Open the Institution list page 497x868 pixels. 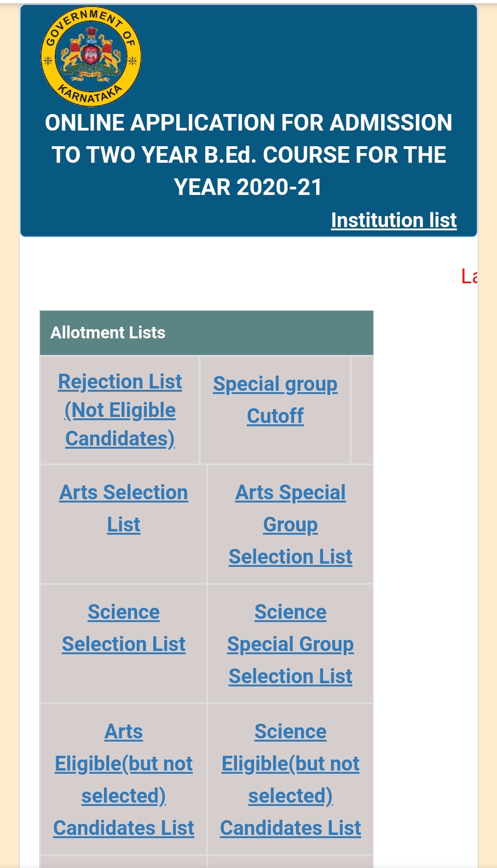click(x=393, y=221)
